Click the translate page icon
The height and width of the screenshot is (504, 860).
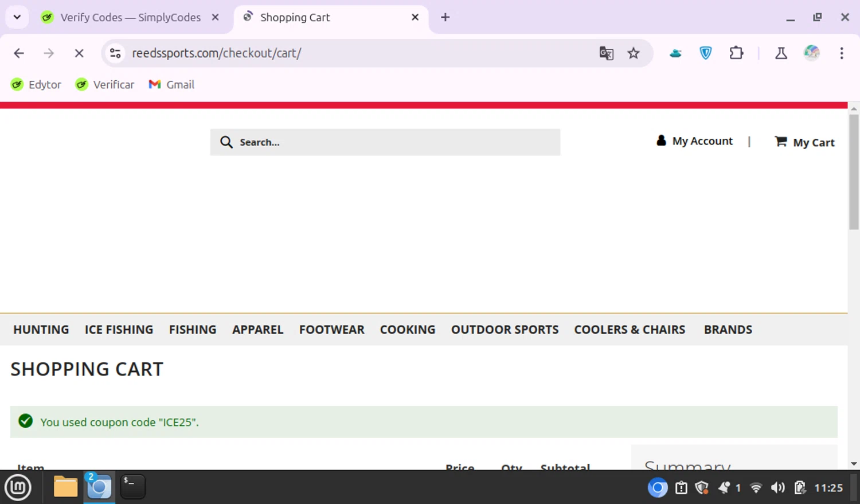click(x=607, y=53)
